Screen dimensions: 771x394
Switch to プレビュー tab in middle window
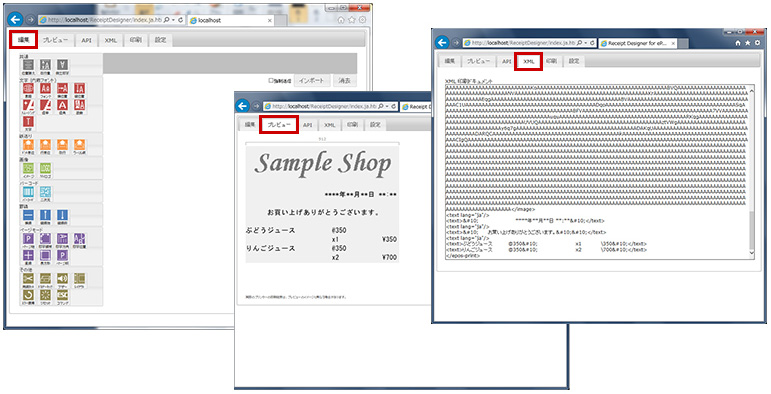[279, 125]
